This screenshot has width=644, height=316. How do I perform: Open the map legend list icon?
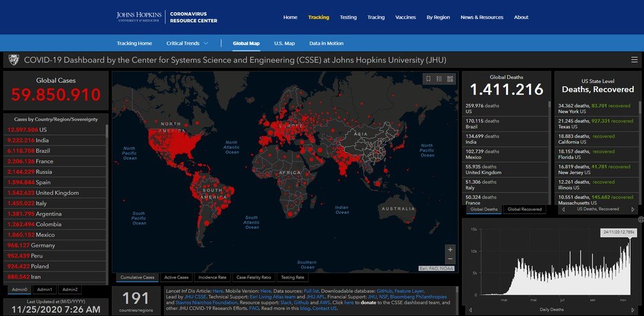pyautogui.click(x=439, y=79)
